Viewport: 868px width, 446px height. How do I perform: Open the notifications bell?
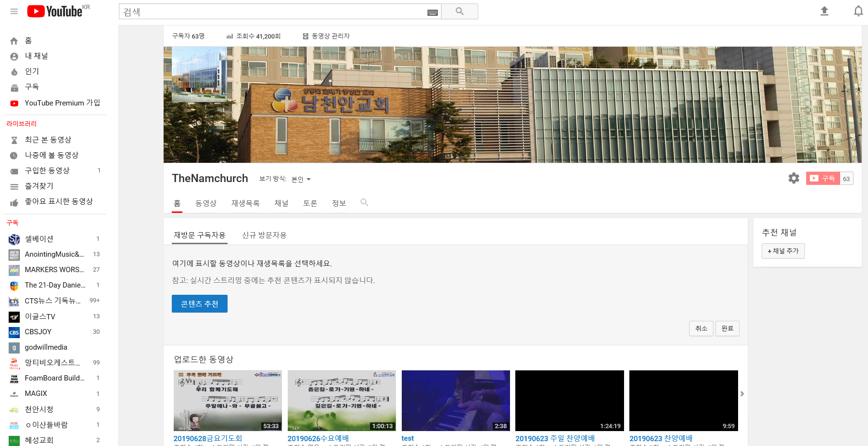click(x=858, y=11)
